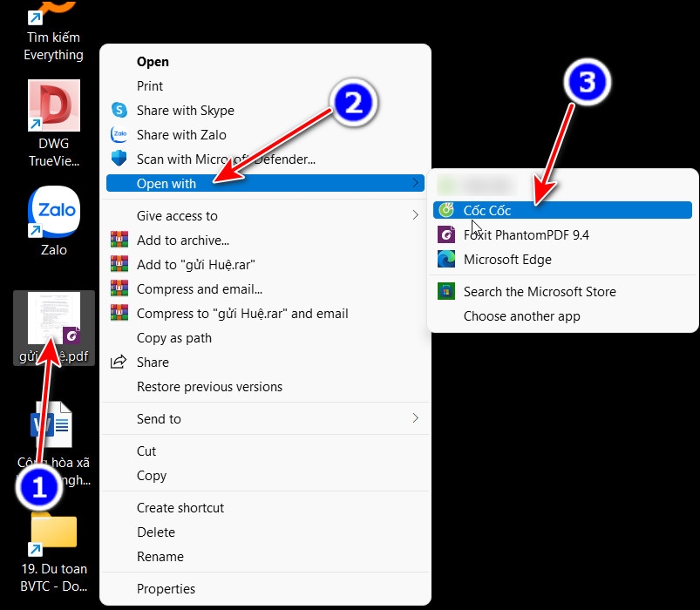The width and height of the screenshot is (700, 610).
Task: Select Share with Skype
Action: (x=265, y=110)
